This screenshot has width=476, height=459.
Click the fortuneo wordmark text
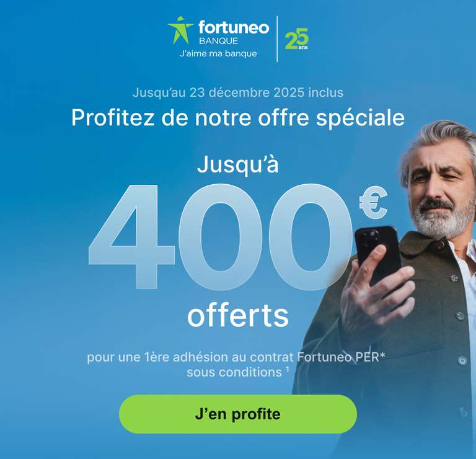[234, 28]
